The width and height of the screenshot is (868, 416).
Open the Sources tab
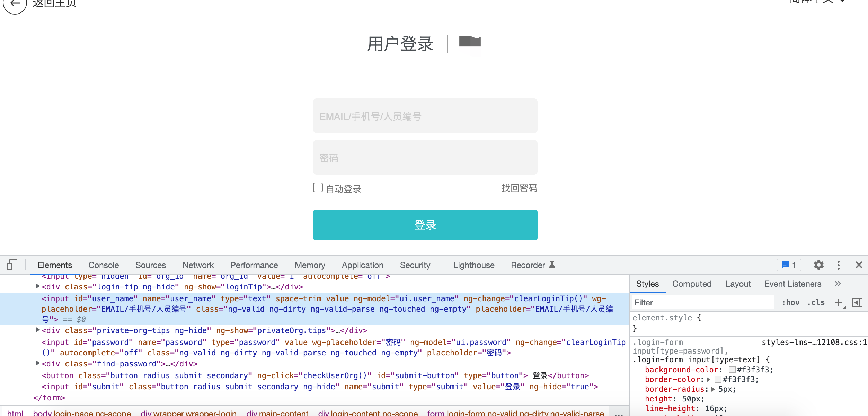pos(150,265)
